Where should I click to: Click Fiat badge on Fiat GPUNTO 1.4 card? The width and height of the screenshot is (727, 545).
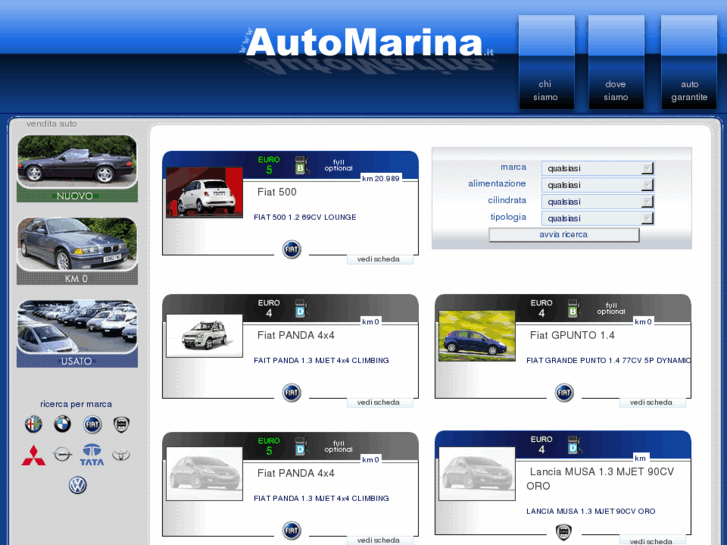[564, 393]
